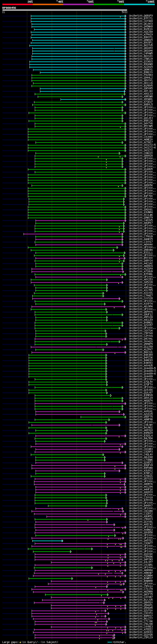Click the UniRef100_Q5BXB4 entry
The width and height of the screenshot is (157, 644).
[141, 250]
